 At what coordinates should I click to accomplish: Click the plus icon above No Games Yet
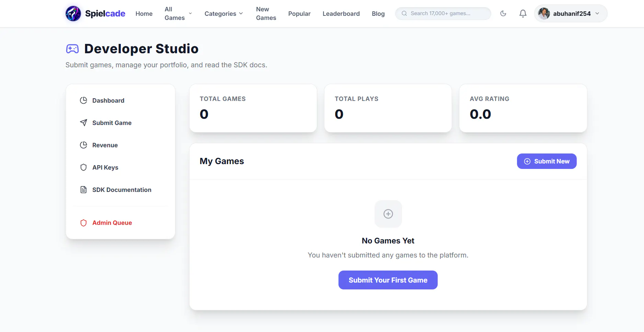pyautogui.click(x=388, y=214)
